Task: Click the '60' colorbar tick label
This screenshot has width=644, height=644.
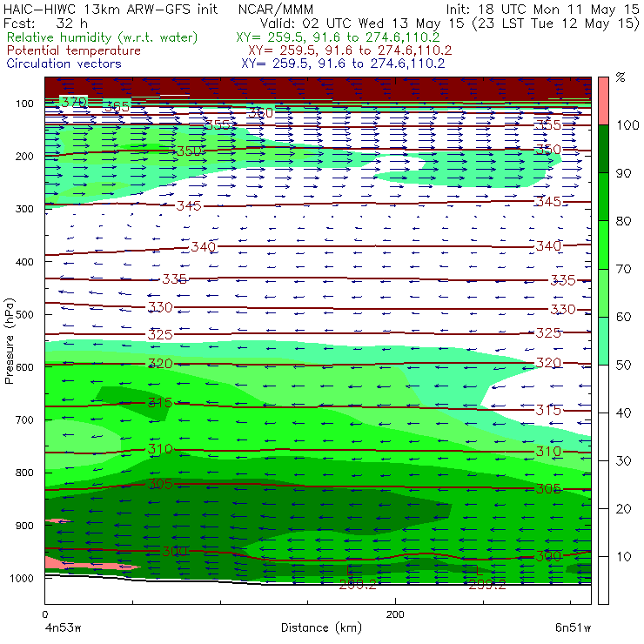Action: [x=624, y=317]
